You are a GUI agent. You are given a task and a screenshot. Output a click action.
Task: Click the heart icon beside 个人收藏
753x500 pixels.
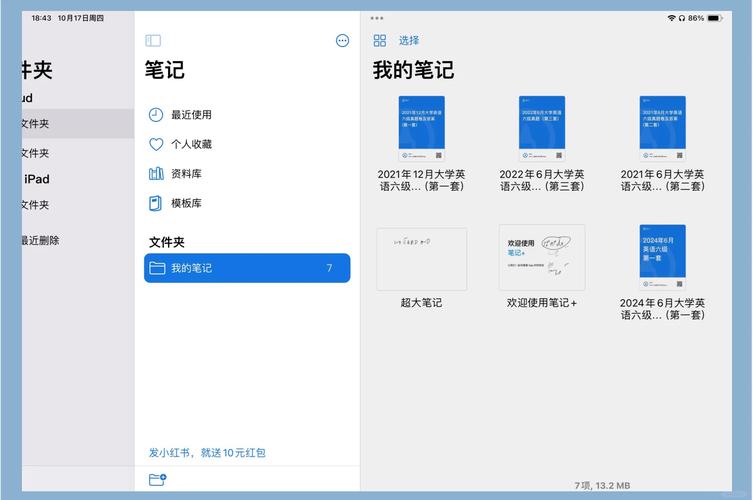(x=156, y=144)
